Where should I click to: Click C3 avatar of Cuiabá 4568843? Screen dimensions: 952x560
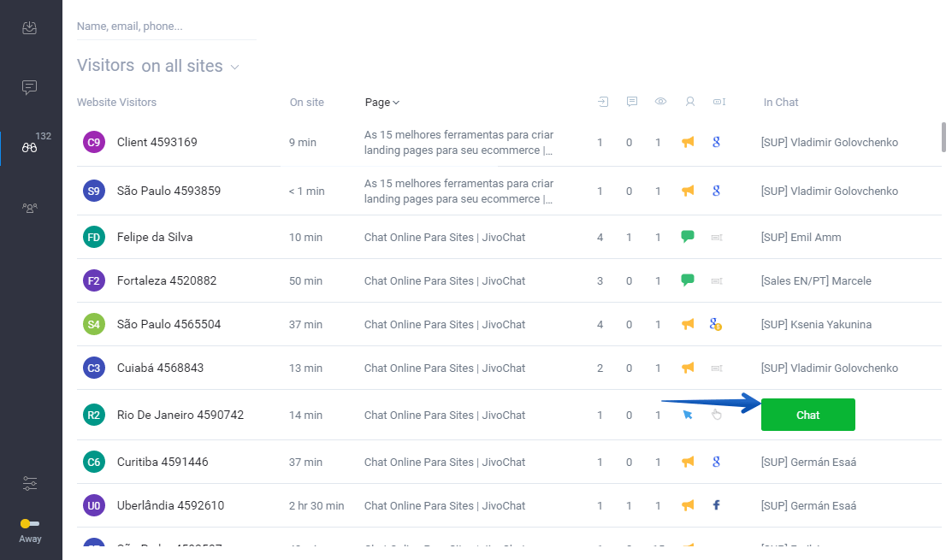pos(94,368)
